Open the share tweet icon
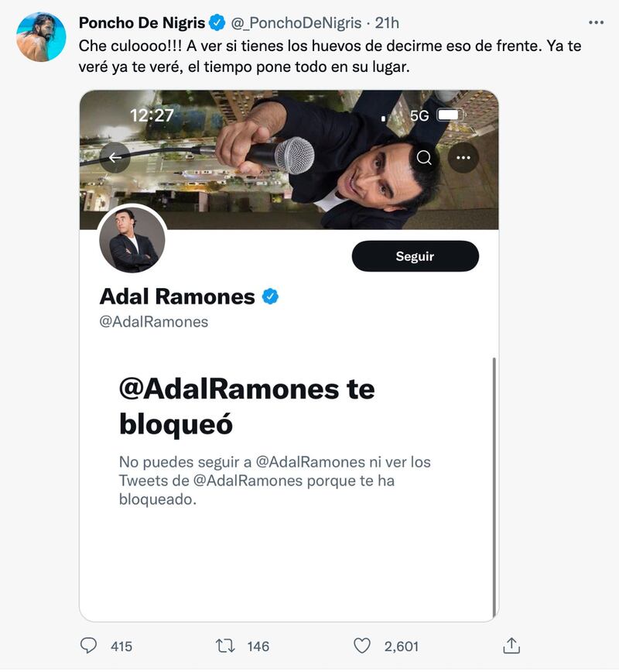This screenshot has height=672, width=619. coord(511,645)
